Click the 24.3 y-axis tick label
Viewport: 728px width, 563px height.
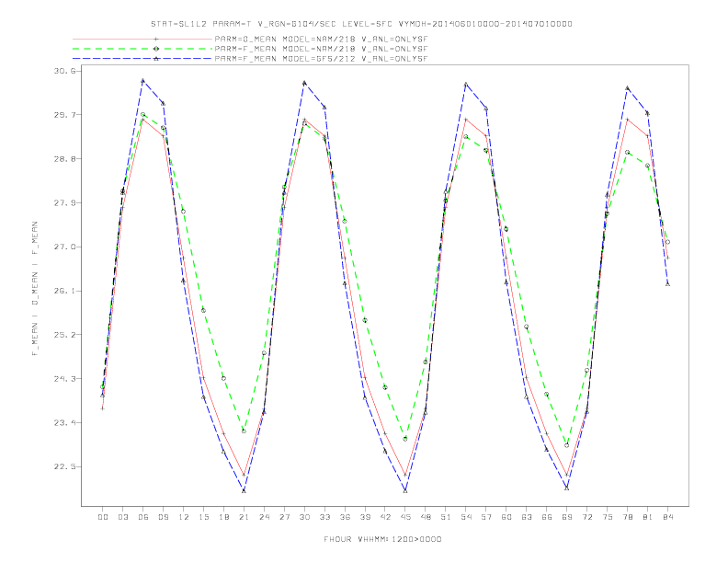[x=65, y=379]
